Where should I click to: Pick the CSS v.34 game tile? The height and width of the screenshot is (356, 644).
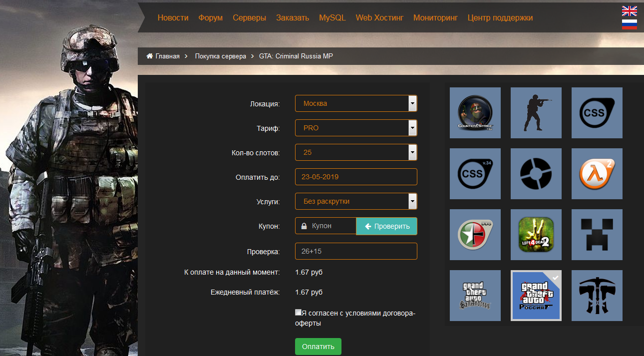[x=475, y=174]
